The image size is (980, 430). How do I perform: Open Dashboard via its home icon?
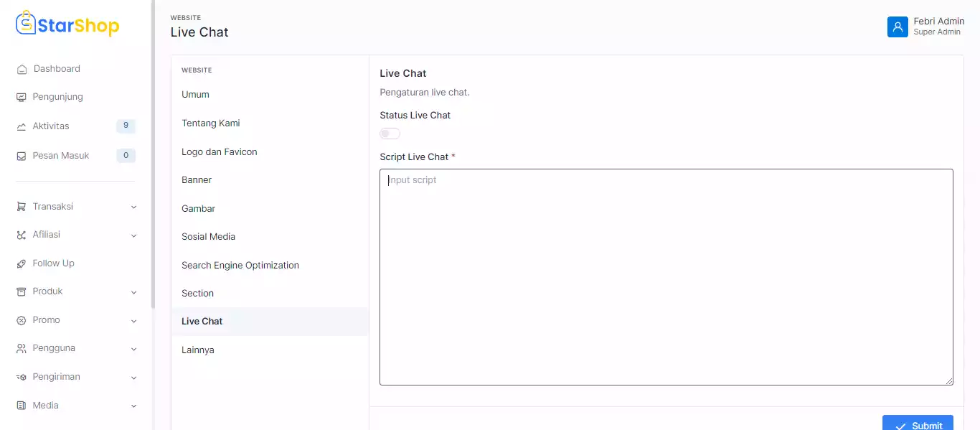(x=22, y=70)
